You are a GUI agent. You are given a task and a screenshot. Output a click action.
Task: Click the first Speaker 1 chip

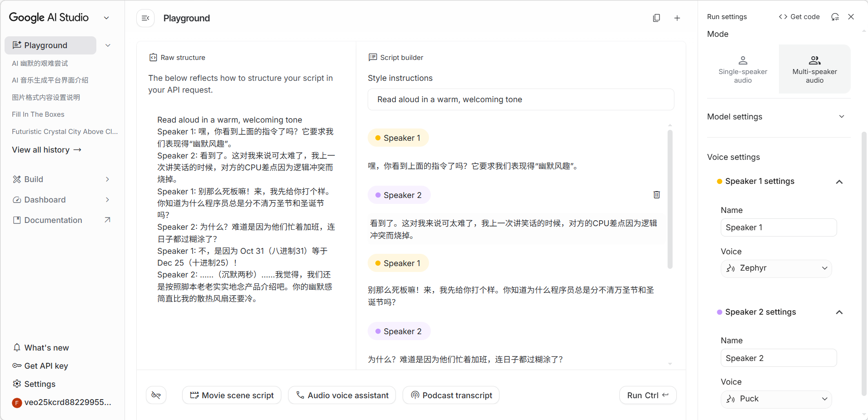coord(398,138)
